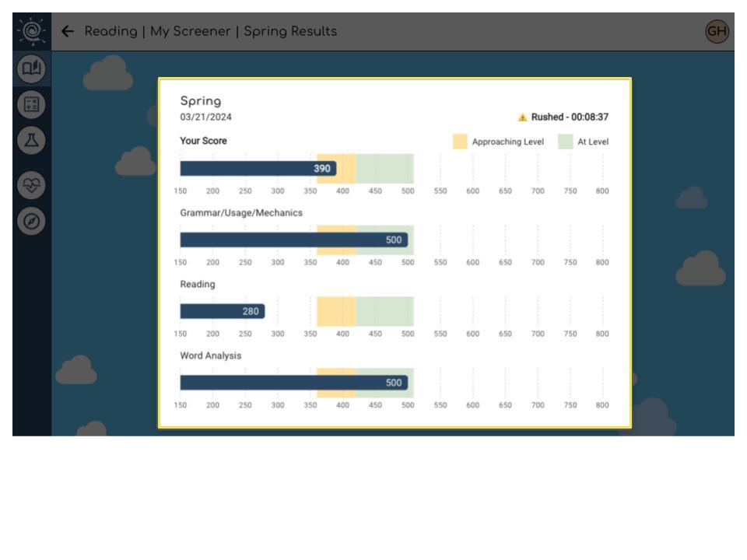The image size is (747, 560).
Task: Click the Your Score label
Action: tap(203, 141)
